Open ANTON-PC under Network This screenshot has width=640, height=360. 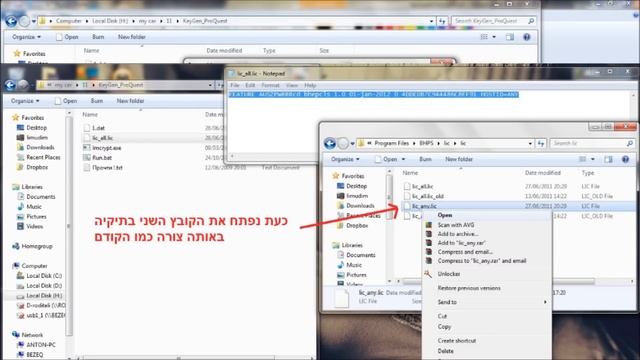coord(40,345)
